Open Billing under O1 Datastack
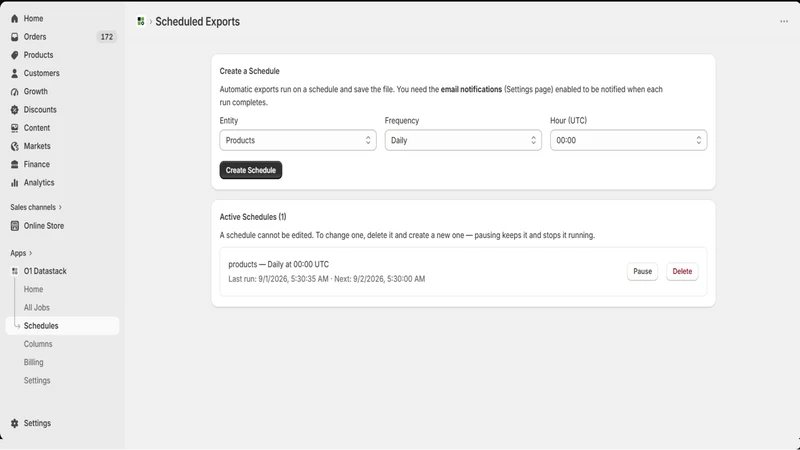The width and height of the screenshot is (800, 450). click(33, 362)
